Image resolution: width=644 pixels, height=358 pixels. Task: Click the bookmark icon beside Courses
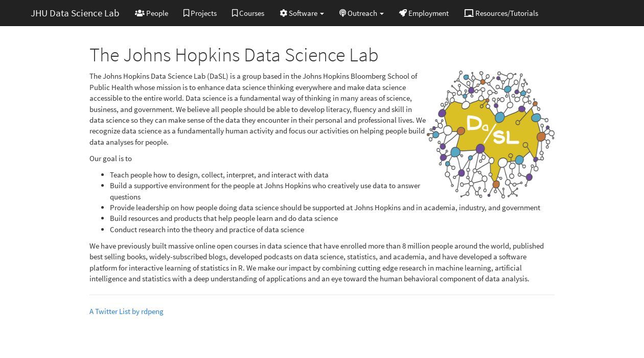[x=235, y=13]
